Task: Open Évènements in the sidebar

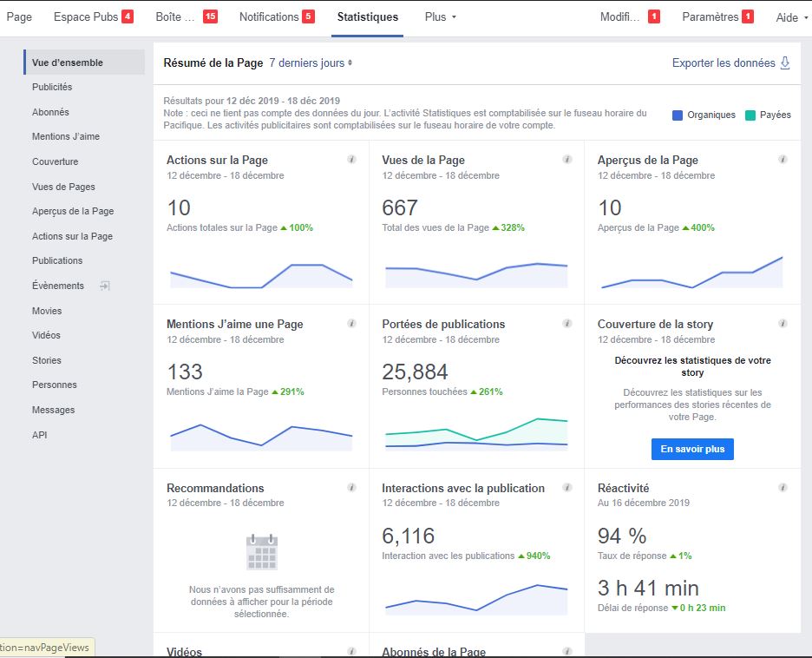Action: click(57, 286)
